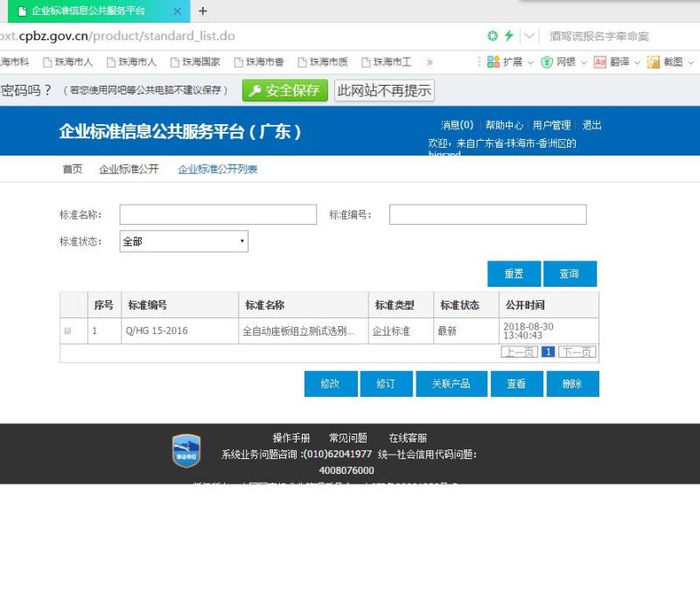Go to 上一页 previous page
Image resolution: width=700 pixels, height=613 pixels.
[519, 352]
